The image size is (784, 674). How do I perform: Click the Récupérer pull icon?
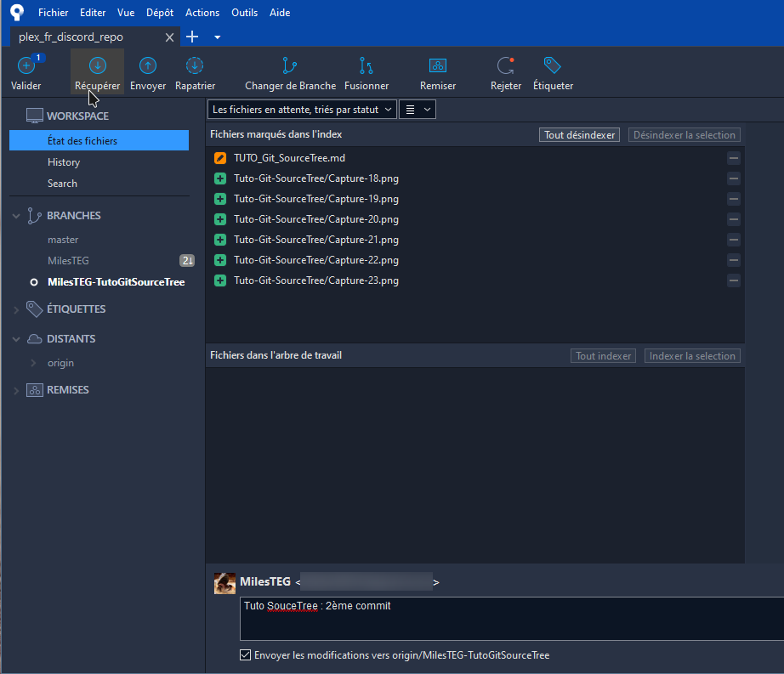point(98,65)
